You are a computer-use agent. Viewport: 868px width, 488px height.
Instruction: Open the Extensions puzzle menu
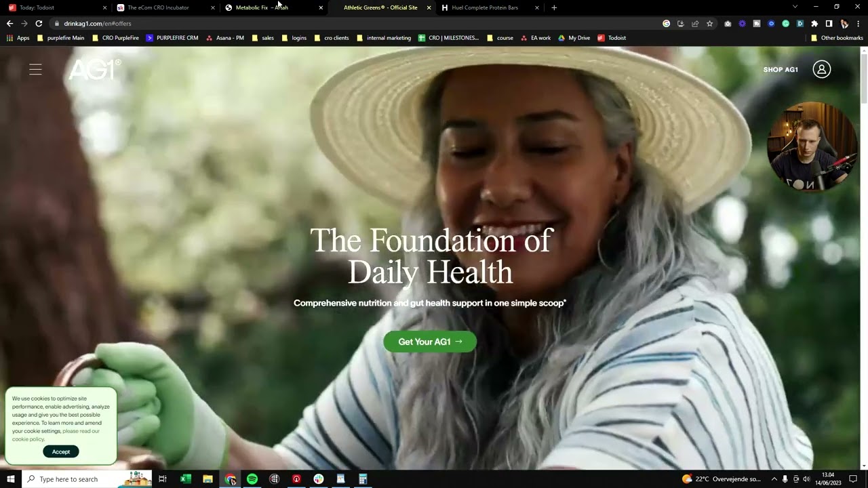(814, 23)
